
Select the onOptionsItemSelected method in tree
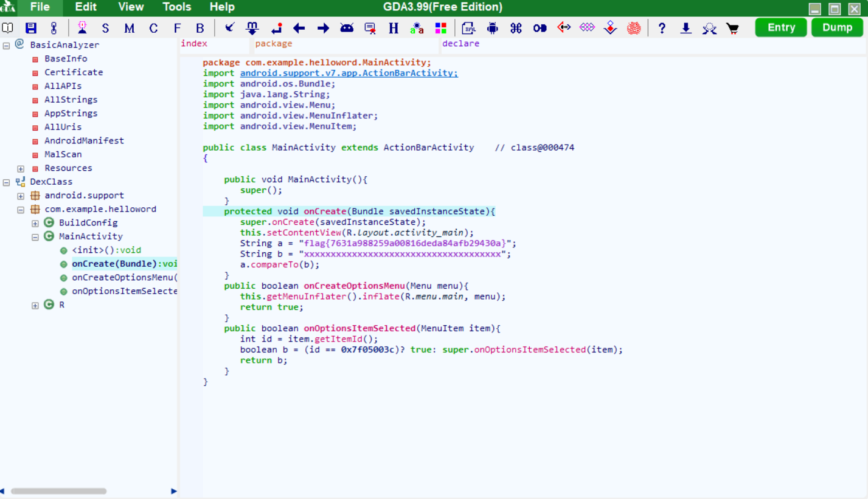[x=124, y=291]
